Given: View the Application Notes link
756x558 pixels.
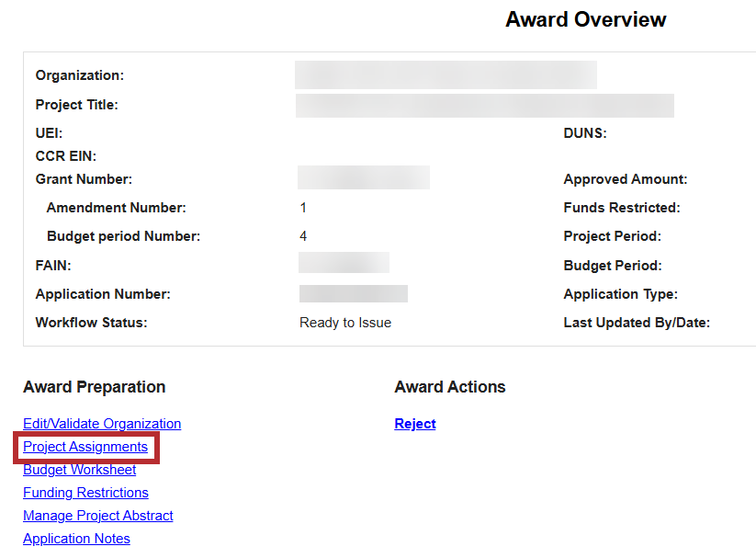Looking at the screenshot, I should [x=76, y=539].
